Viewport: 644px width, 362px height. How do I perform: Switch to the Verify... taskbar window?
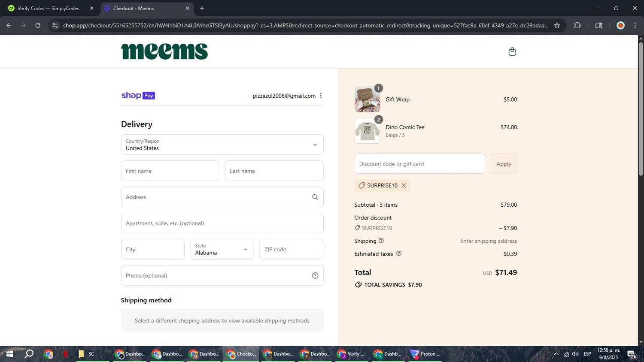pyautogui.click(x=352, y=354)
